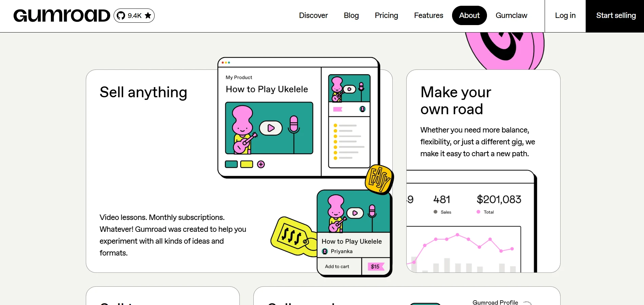Click the yellow bulleted list in the preview pane

(349, 142)
